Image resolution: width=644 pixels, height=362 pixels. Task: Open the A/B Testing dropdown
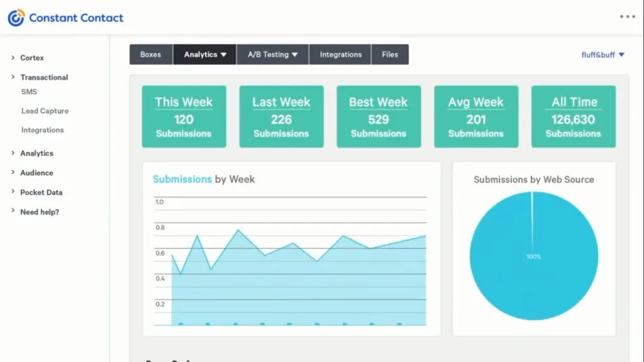(x=272, y=54)
